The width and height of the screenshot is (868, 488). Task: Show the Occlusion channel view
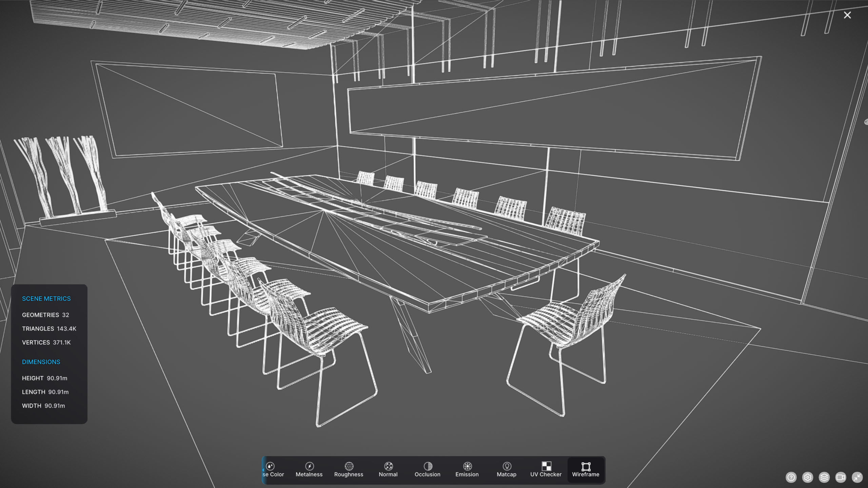pyautogui.click(x=427, y=470)
